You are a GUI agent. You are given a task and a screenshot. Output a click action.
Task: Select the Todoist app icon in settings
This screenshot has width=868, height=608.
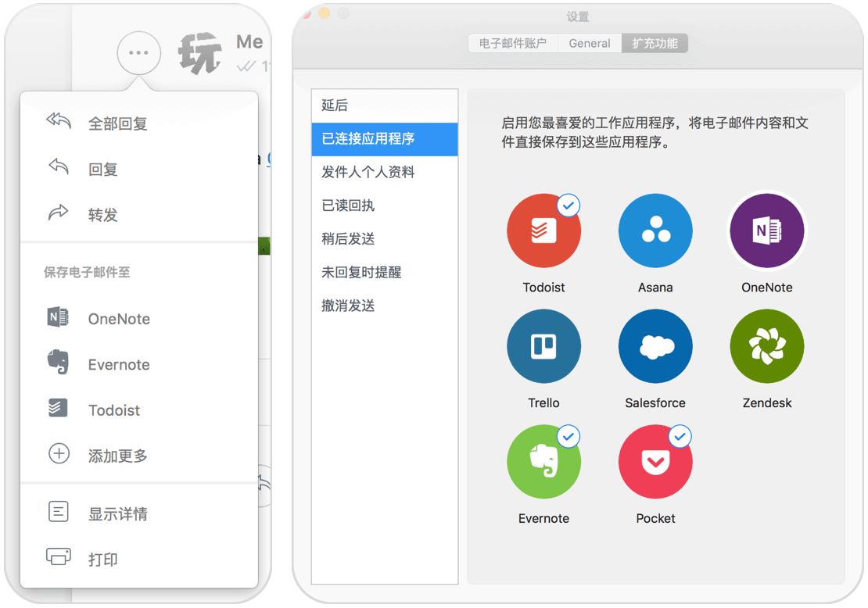click(x=543, y=231)
